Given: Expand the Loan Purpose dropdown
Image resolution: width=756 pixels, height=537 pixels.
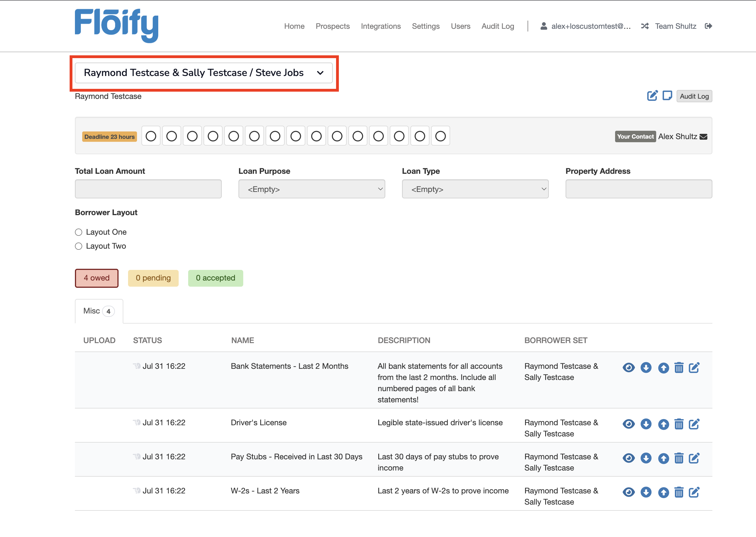Looking at the screenshot, I should [x=311, y=189].
